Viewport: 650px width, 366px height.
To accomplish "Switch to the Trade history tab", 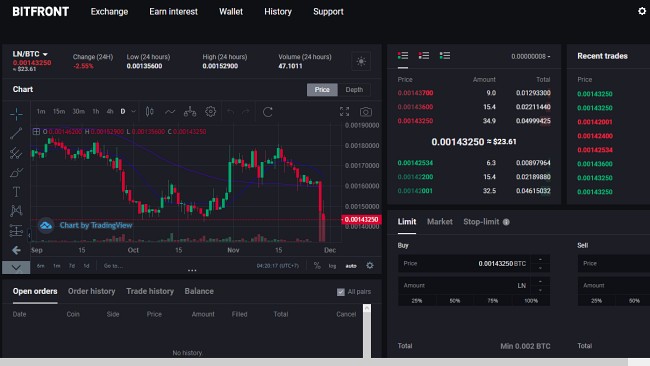I will [x=150, y=291].
